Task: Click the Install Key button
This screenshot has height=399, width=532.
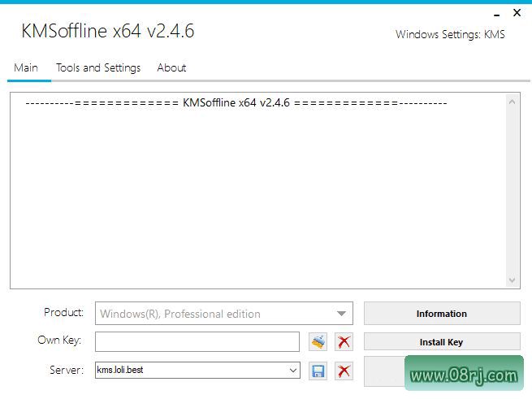Action: pyautogui.click(x=441, y=342)
